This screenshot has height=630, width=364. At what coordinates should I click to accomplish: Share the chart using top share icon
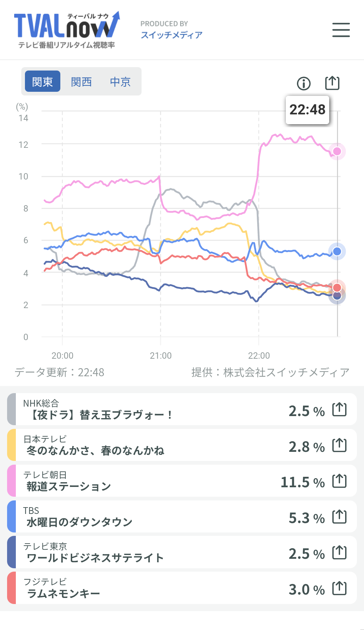pos(332,83)
